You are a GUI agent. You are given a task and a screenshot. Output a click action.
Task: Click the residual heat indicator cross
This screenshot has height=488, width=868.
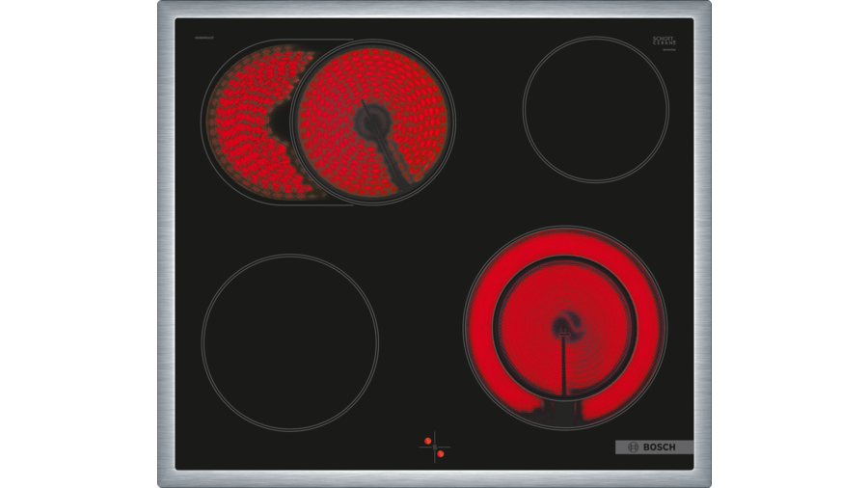[x=434, y=447]
